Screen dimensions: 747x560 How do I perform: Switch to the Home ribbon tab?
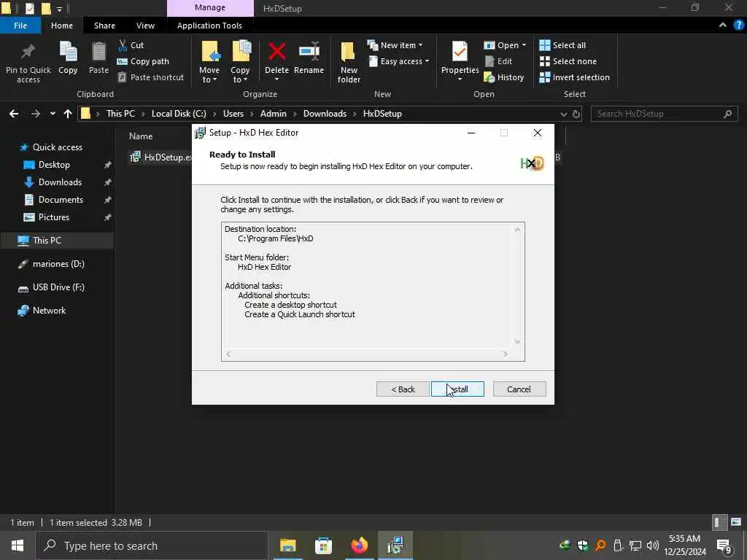click(x=62, y=26)
